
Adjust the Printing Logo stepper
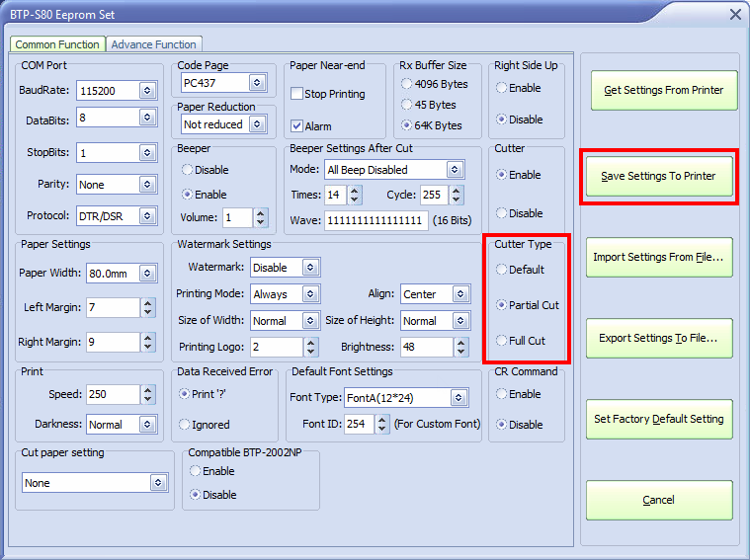[x=311, y=348]
